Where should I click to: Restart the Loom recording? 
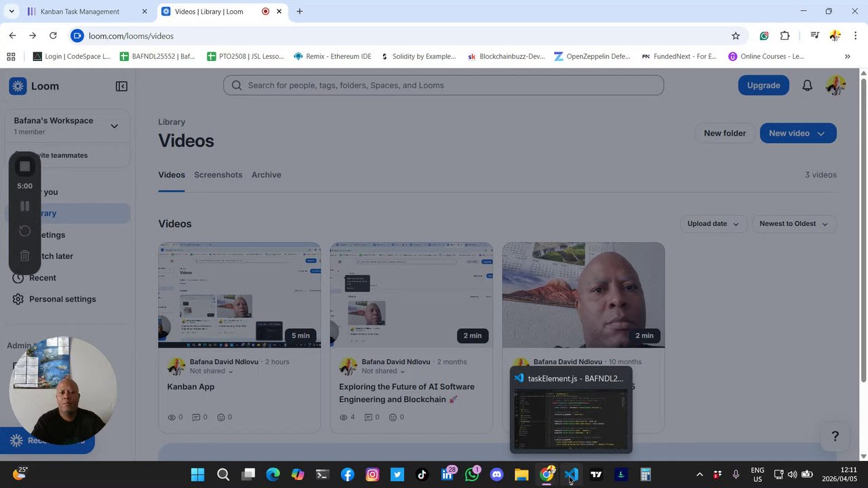[24, 231]
